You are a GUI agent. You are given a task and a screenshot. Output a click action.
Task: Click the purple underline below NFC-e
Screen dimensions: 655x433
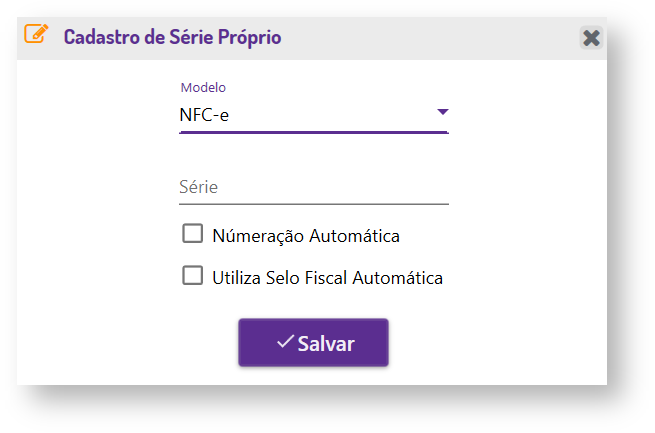tap(313, 132)
